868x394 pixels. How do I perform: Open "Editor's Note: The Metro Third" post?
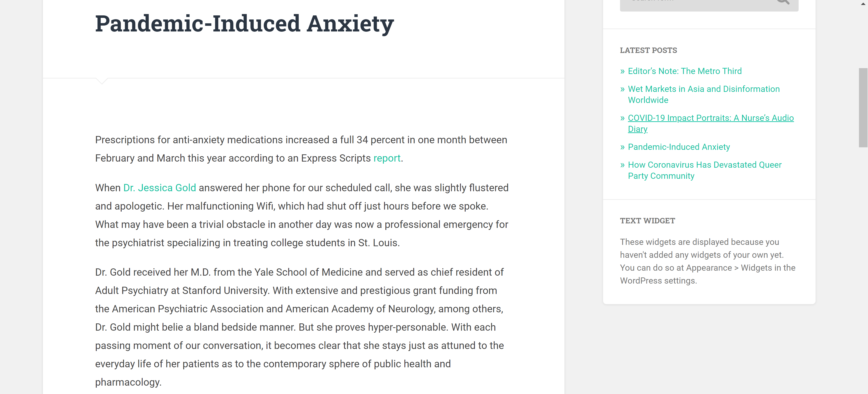[684, 71]
